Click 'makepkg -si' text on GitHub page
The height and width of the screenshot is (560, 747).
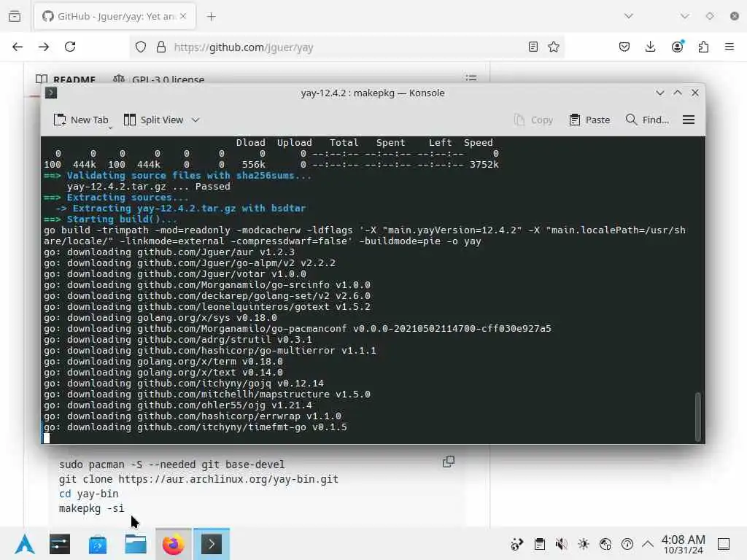click(x=91, y=508)
